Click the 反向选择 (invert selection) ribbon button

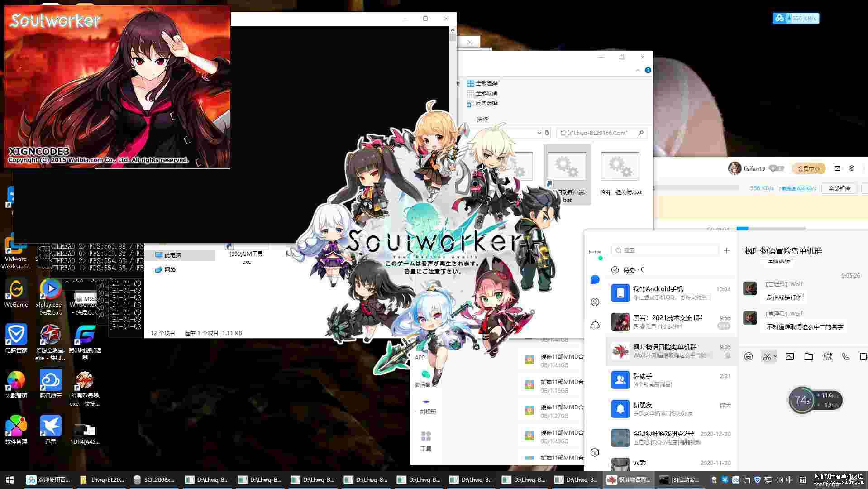point(482,103)
